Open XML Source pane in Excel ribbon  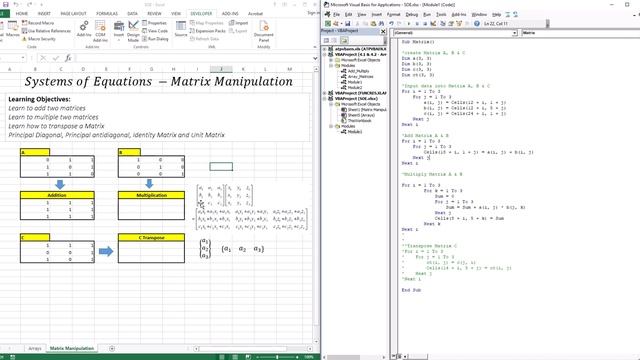180,29
